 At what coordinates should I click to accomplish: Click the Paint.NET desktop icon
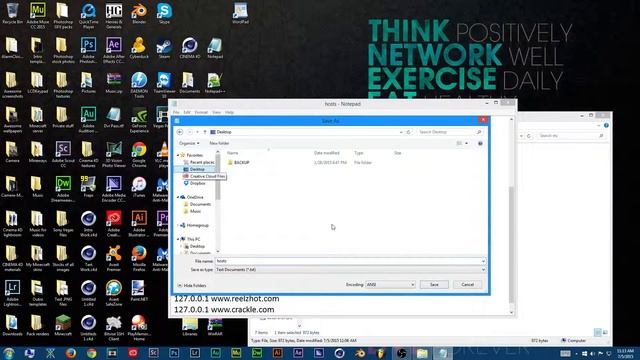(x=138, y=291)
